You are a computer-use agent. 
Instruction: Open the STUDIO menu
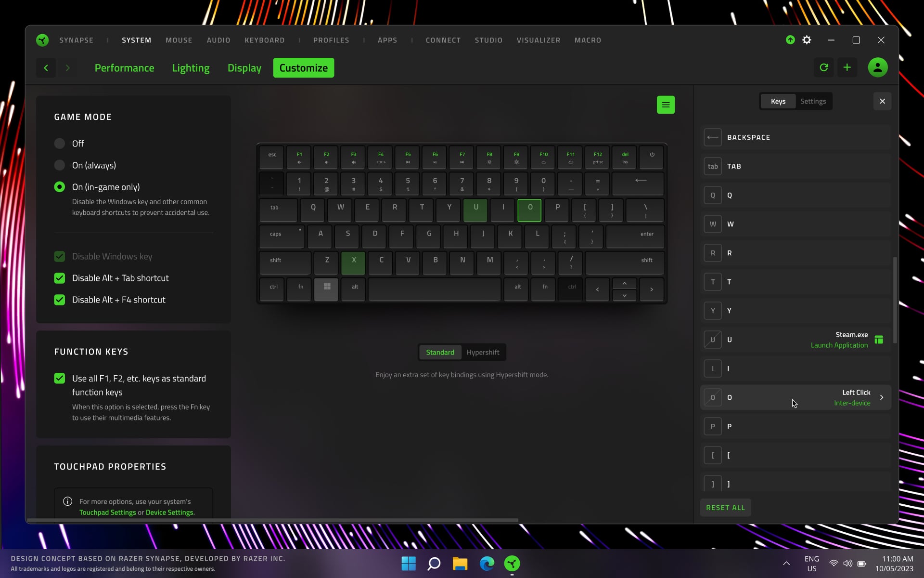(488, 40)
